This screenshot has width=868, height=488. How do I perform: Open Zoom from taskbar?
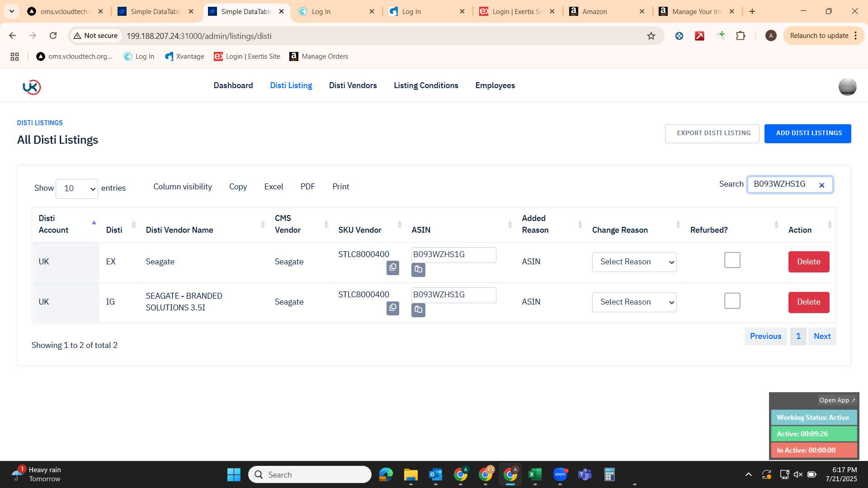(x=560, y=474)
